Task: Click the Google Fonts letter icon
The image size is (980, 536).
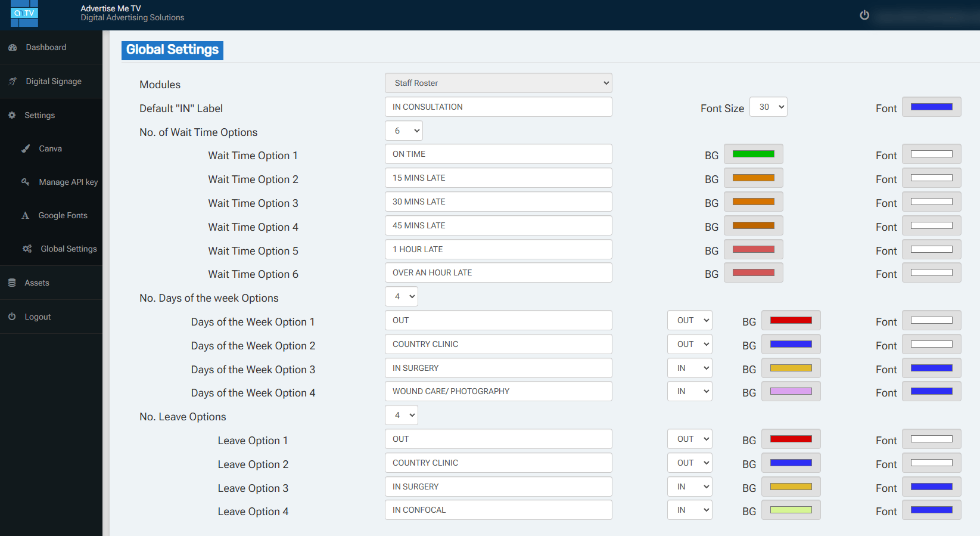Action: pyautogui.click(x=26, y=215)
